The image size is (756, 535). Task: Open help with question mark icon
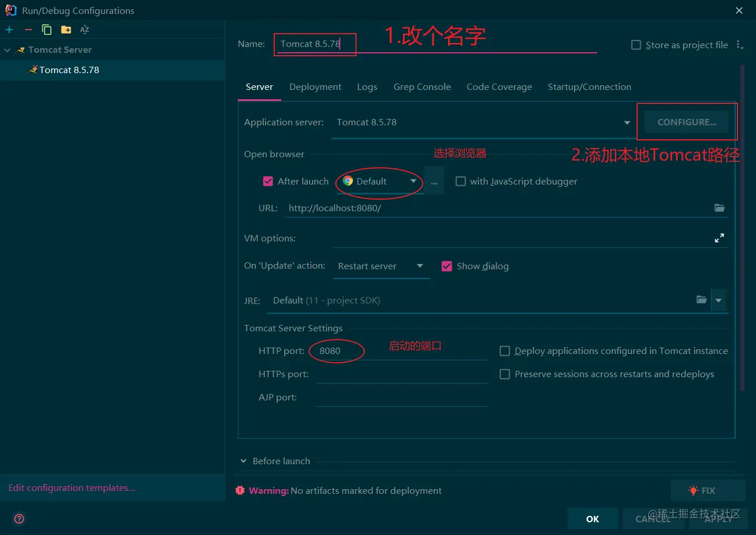19,519
